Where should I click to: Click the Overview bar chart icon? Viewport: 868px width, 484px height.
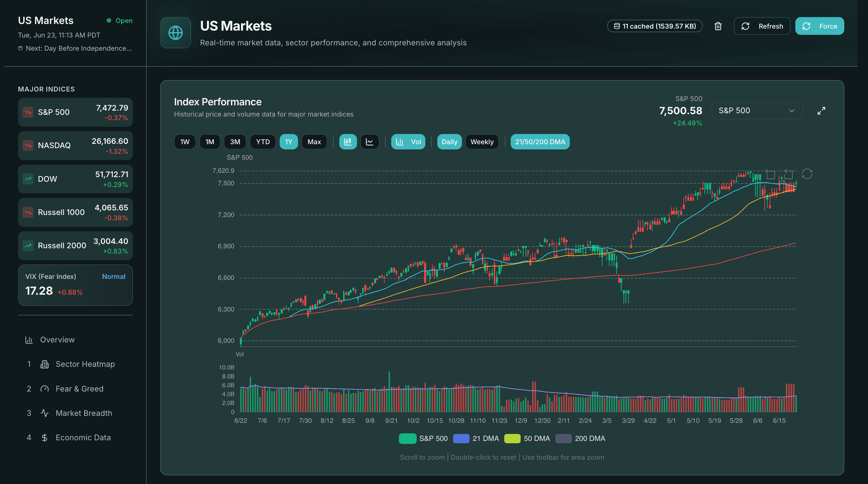(29, 340)
